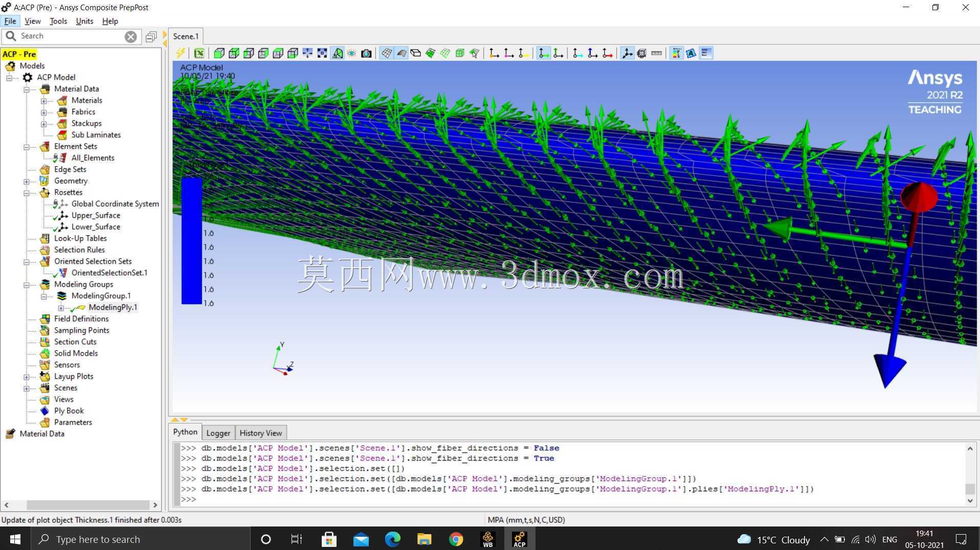
Task: Click the cyan arrow direction icon
Action: click(x=577, y=53)
